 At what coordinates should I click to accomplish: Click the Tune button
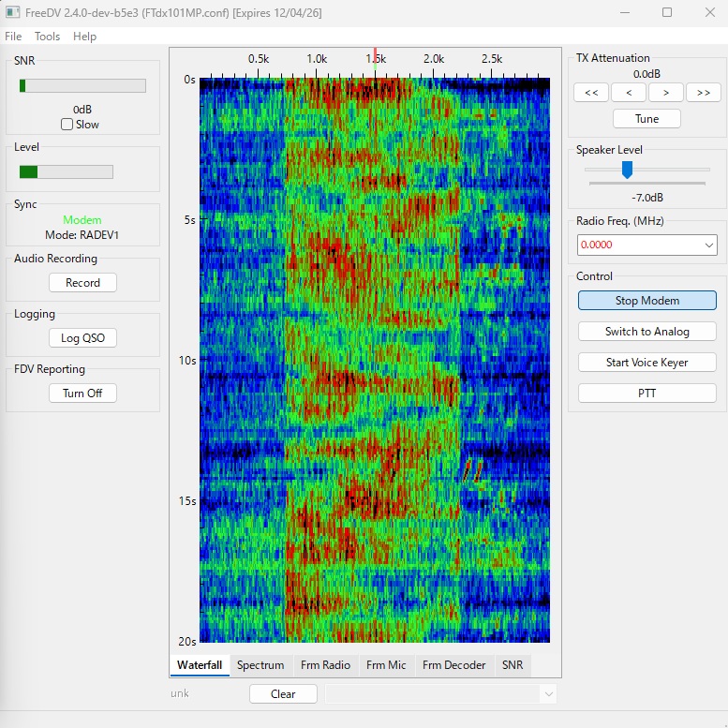coord(646,119)
